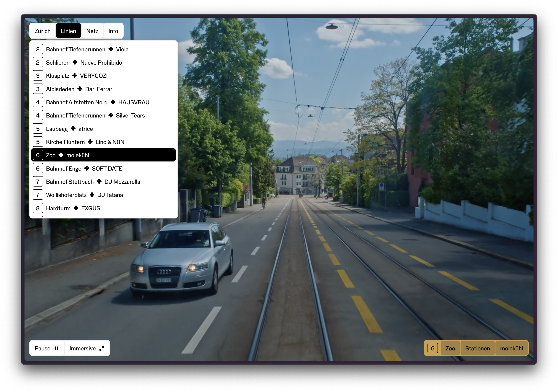Click the pause icon beside Pause
558x392 pixels.
56,348
